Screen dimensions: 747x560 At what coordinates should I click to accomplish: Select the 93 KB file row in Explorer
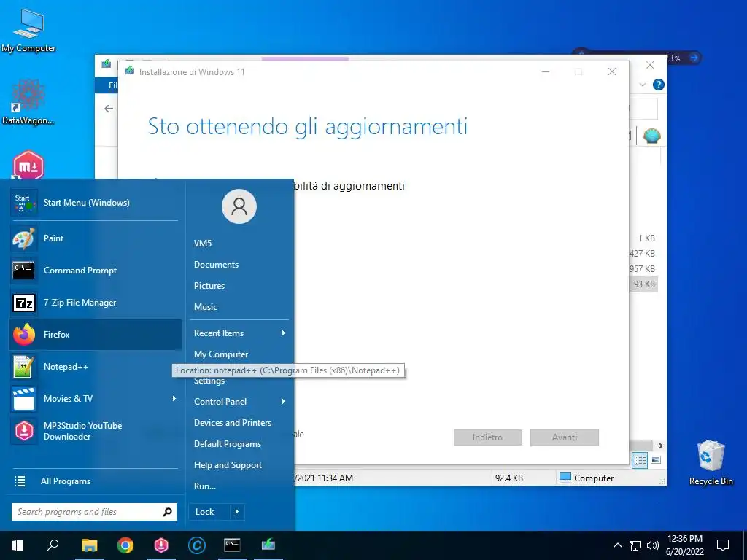click(643, 284)
